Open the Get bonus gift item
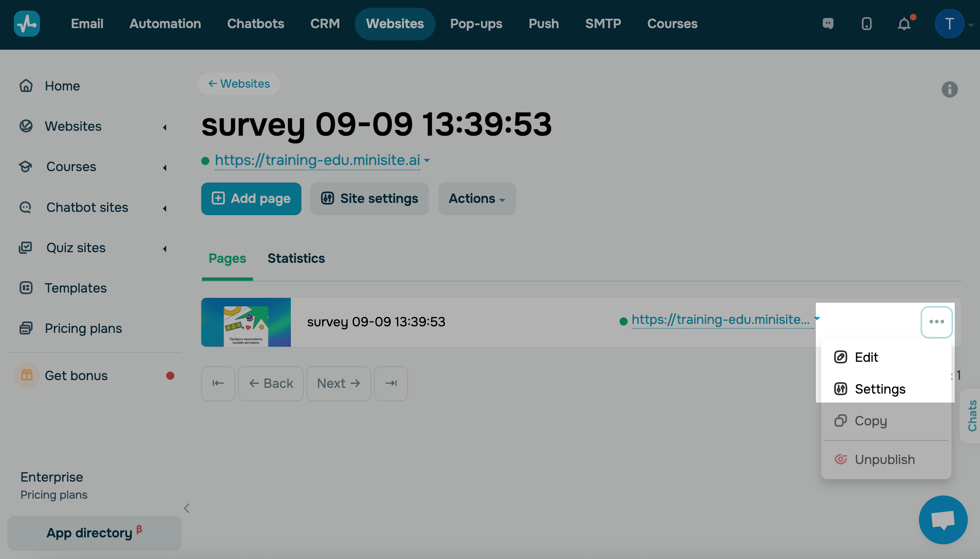Viewport: 980px width, 559px height. point(76,376)
